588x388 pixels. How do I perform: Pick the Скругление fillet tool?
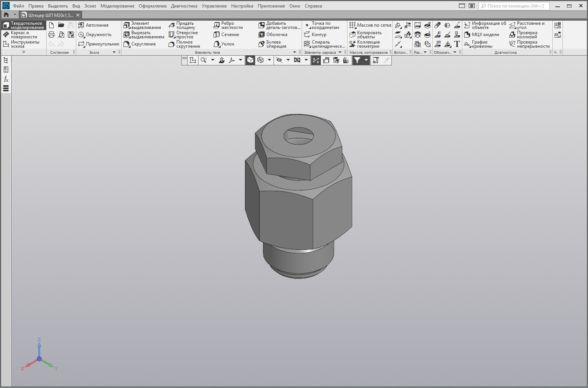click(x=140, y=44)
